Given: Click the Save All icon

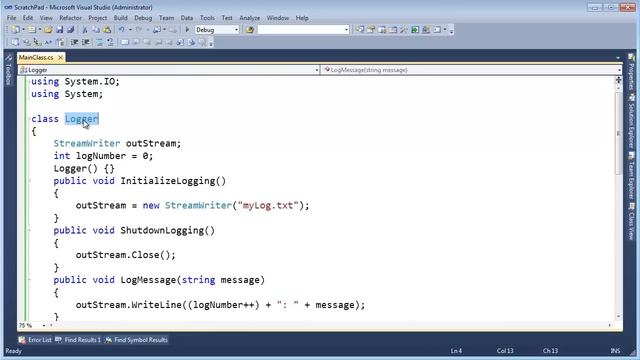Looking at the screenshot, I should point(70,30).
